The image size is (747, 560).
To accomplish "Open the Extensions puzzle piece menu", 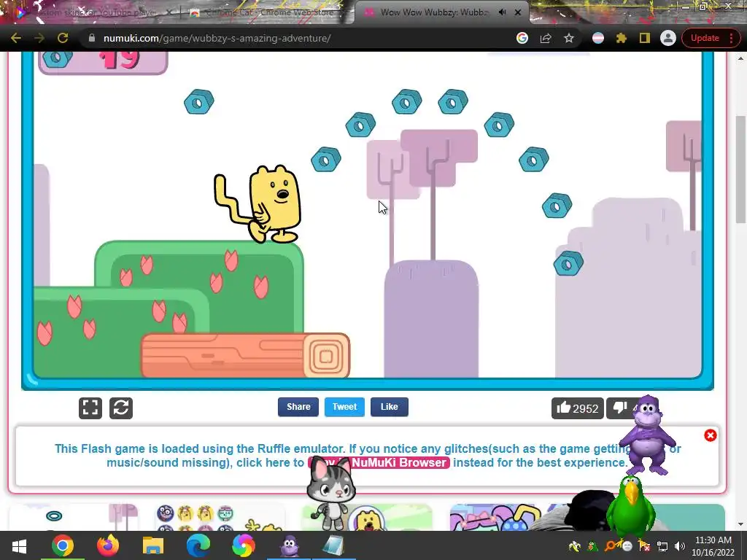I will click(x=622, y=38).
